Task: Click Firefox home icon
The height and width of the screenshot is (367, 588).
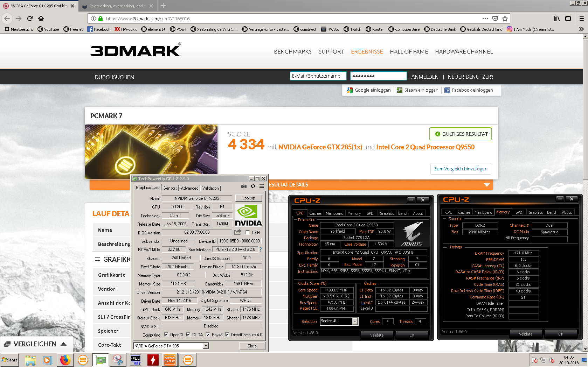Action: click(x=41, y=19)
